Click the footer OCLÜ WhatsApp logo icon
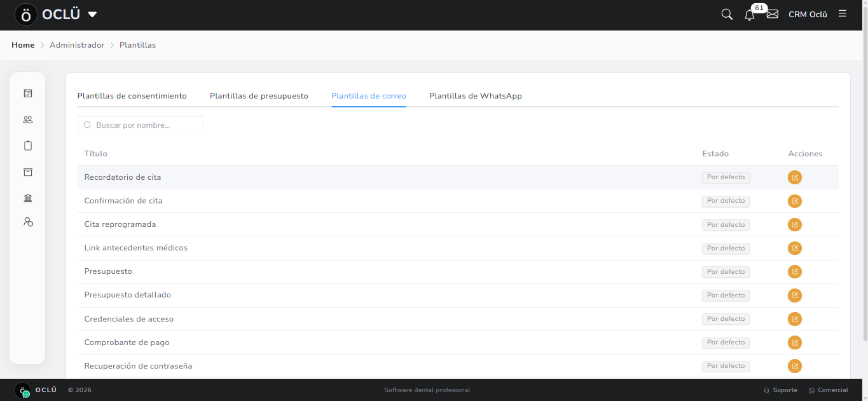 [23, 390]
